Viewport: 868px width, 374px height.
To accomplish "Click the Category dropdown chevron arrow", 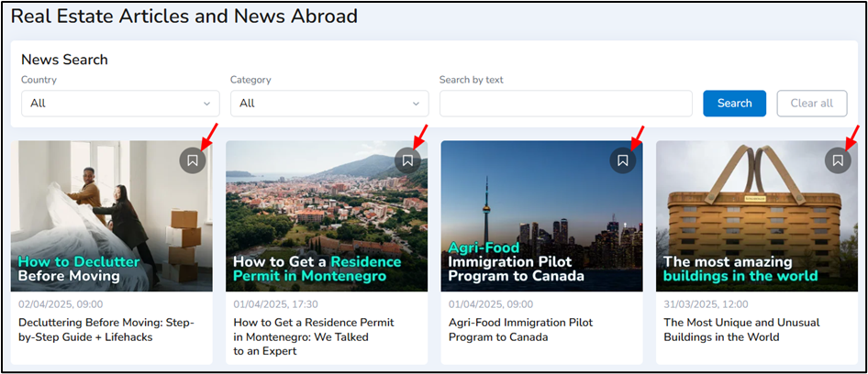I will (x=417, y=104).
